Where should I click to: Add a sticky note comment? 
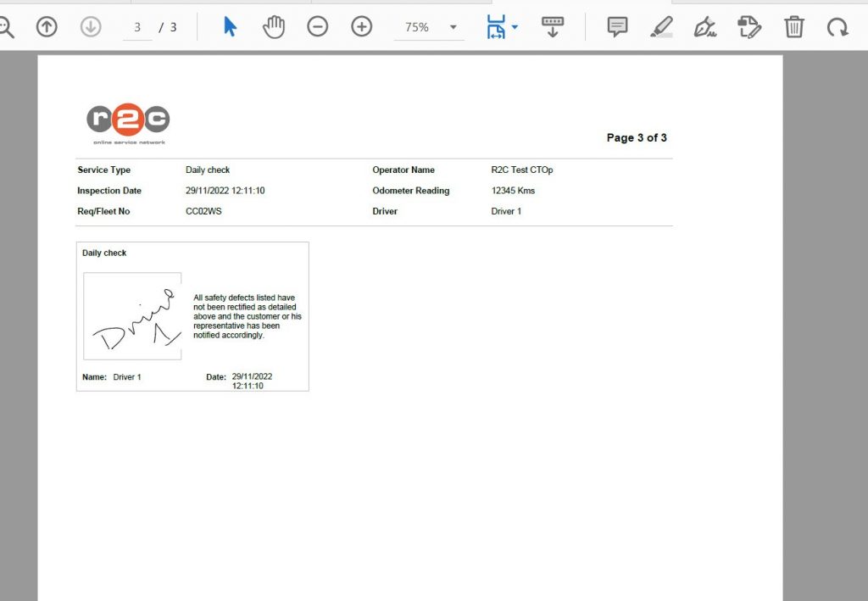pyautogui.click(x=616, y=26)
